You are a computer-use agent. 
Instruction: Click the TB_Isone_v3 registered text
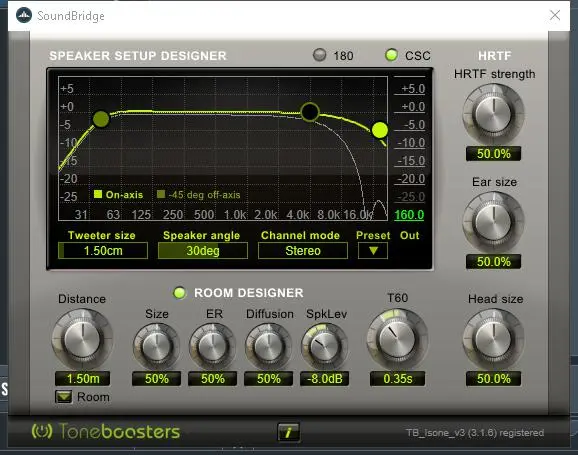pos(475,433)
